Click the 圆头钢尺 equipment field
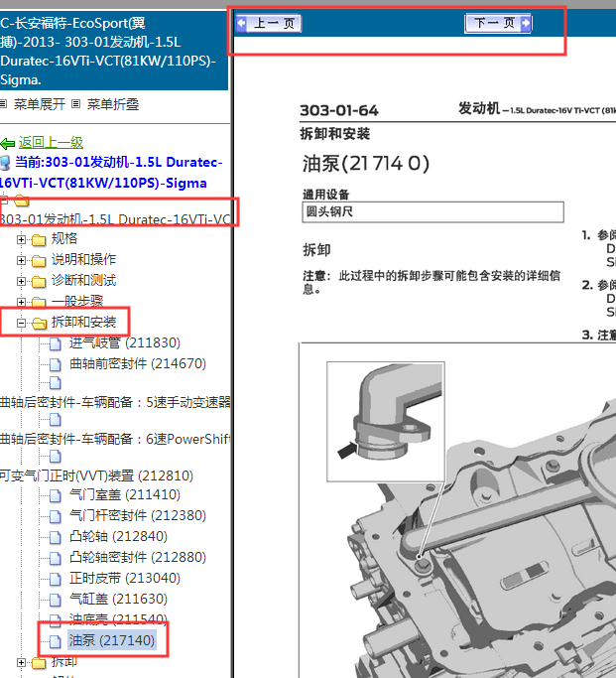This screenshot has width=616, height=678. [x=432, y=211]
